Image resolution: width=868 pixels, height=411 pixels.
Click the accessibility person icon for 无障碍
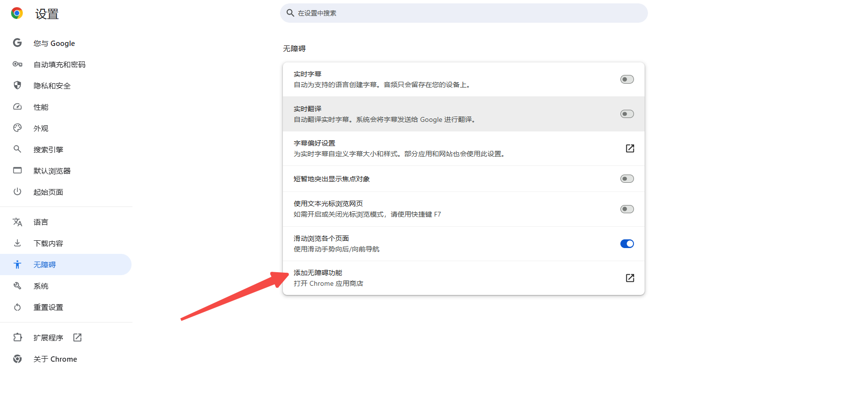click(x=17, y=264)
